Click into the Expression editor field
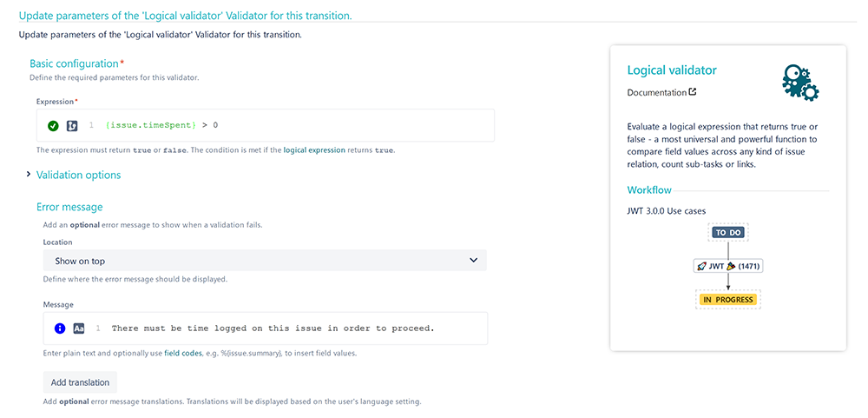868x418 pixels. click(x=265, y=126)
